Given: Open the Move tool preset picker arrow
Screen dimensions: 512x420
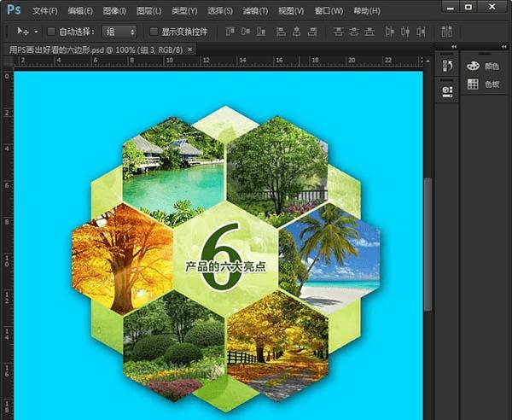Looking at the screenshot, I should (x=36, y=32).
